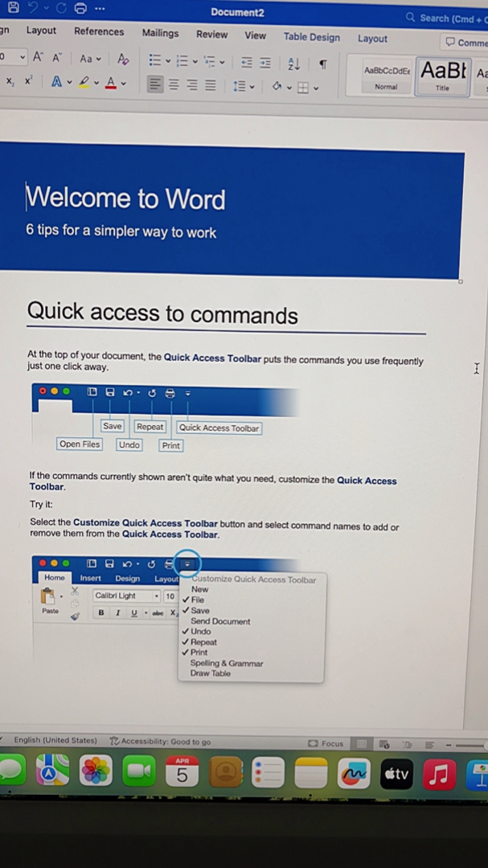This screenshot has width=488, height=868.
Task: Click the Numbering list icon
Action: [182, 60]
